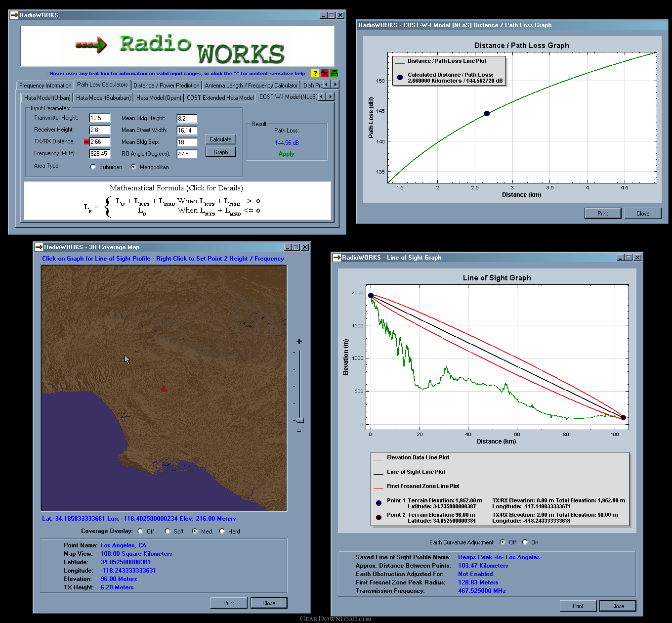Click green Apply link under Path Loss
Image resolution: width=672 pixels, height=623 pixels.
point(286,154)
